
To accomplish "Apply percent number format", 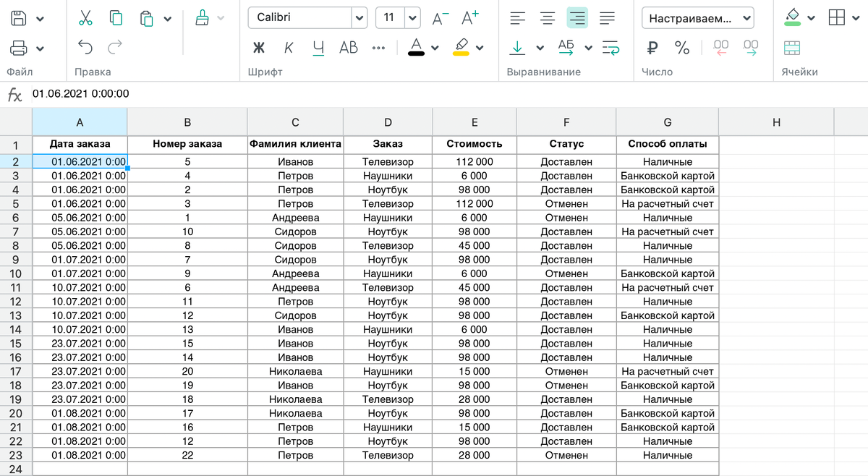I will [682, 48].
